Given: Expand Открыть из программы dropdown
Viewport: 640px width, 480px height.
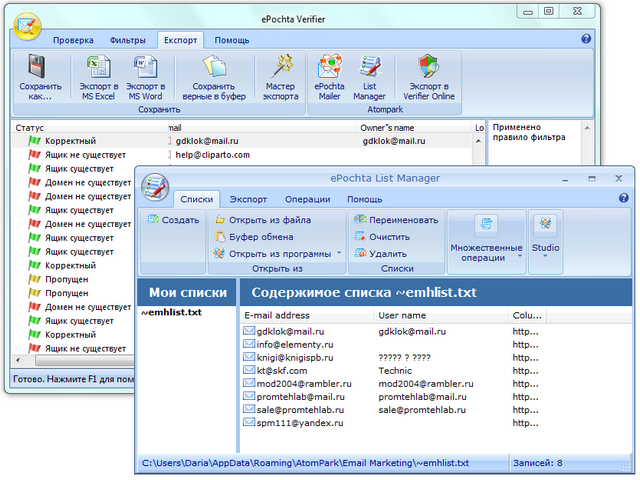Looking at the screenshot, I should click(x=339, y=253).
